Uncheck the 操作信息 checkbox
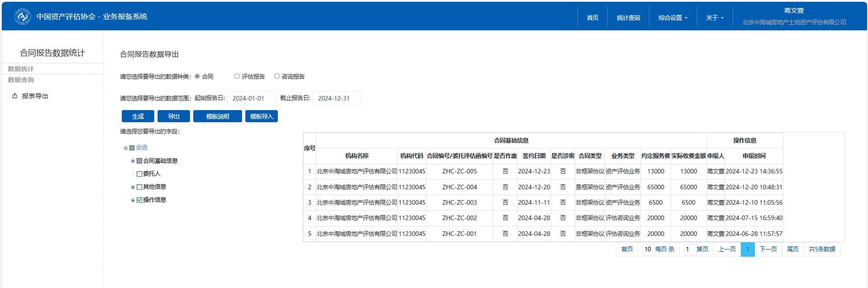Viewport: 868px width, 288px height. tap(139, 200)
